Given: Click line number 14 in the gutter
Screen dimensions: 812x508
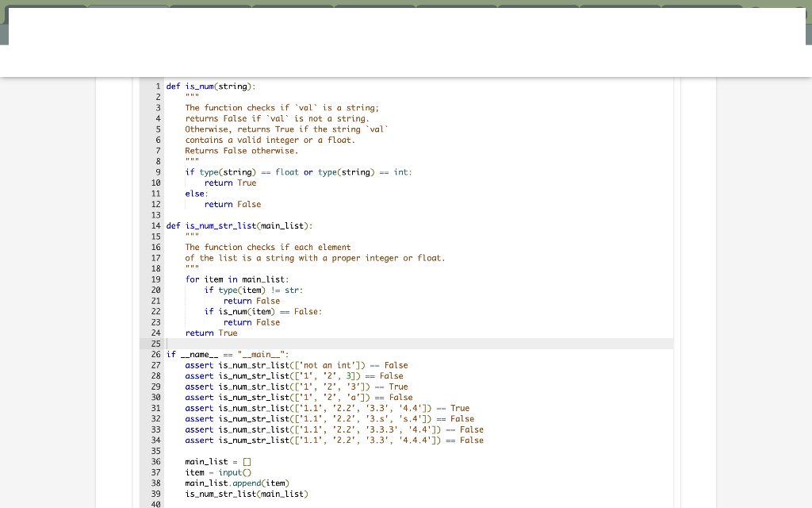Looking at the screenshot, I should coord(156,226).
